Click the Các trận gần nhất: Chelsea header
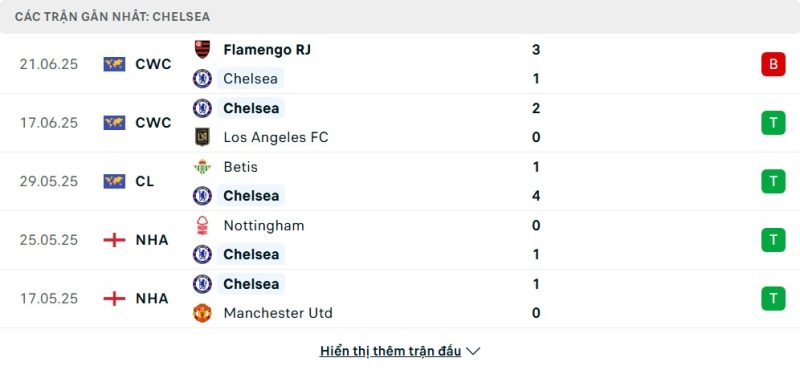Screen dimensions: 800x374 [112, 17]
